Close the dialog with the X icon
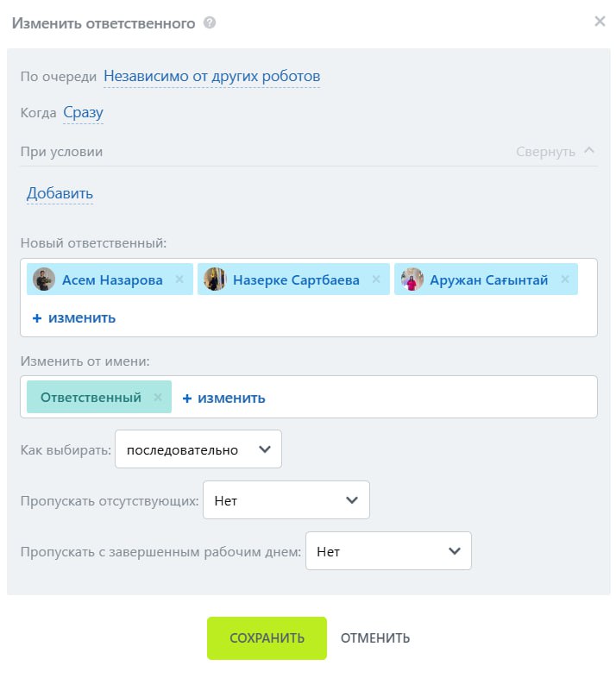This screenshot has width=616, height=678. click(600, 22)
